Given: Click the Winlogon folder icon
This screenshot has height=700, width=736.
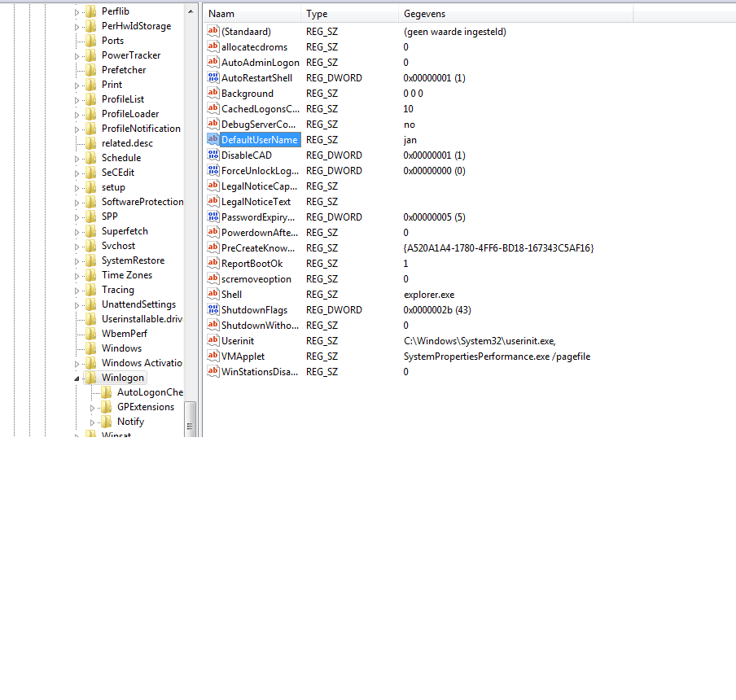Looking at the screenshot, I should tap(90, 378).
